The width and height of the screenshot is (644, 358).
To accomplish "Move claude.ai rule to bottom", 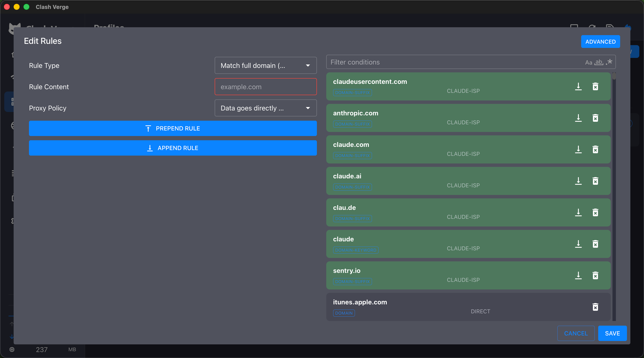I will point(578,181).
